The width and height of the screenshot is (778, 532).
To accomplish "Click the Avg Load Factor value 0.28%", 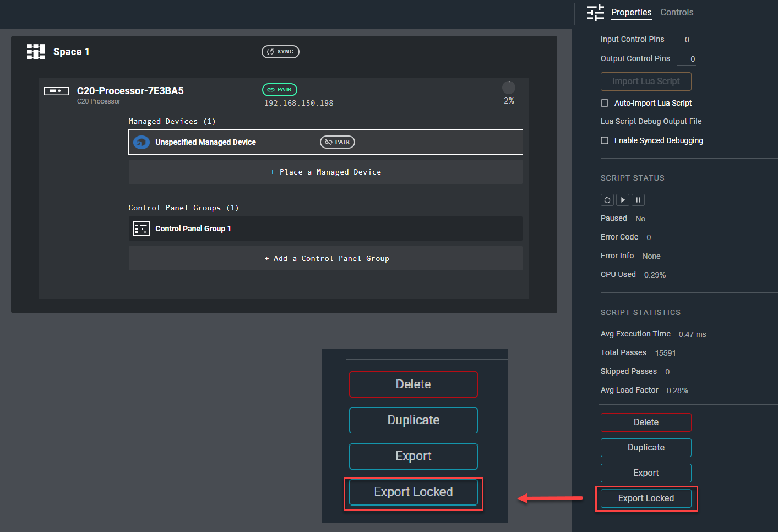I will [x=677, y=390].
